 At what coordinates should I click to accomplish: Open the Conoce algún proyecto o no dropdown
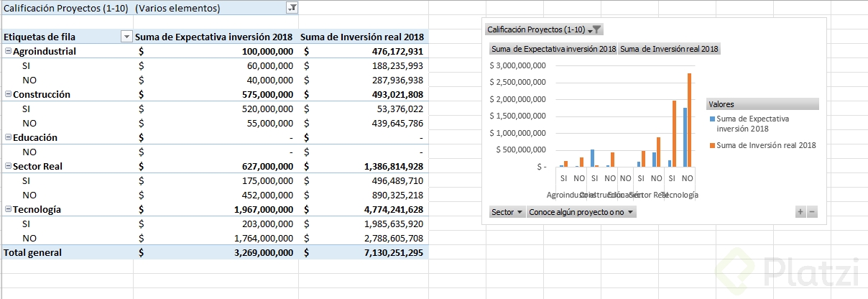[x=581, y=212]
